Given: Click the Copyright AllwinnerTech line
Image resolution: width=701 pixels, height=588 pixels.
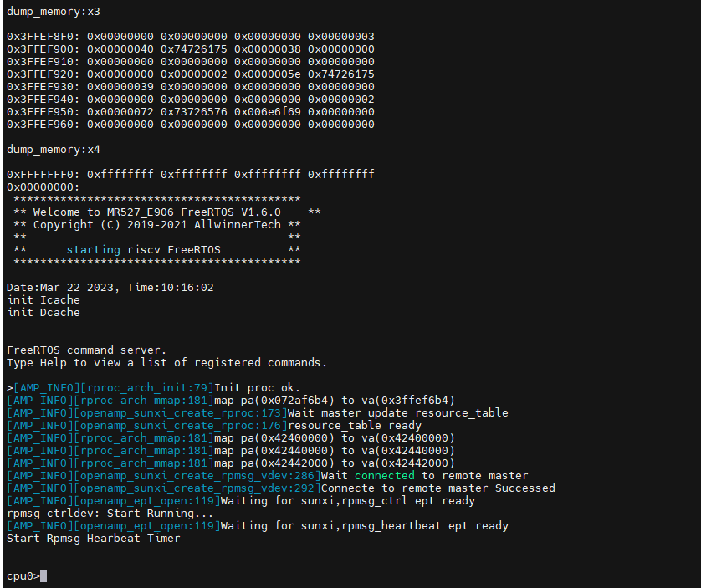Looking at the screenshot, I should 157,224.
